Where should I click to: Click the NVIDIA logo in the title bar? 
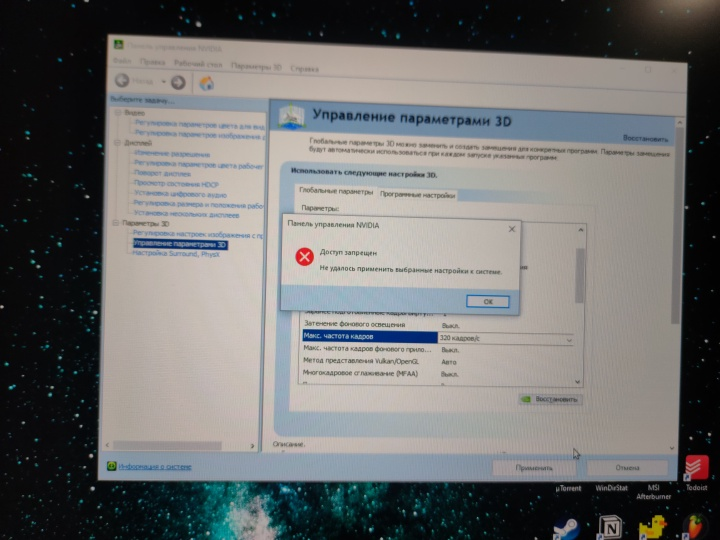tap(118, 45)
